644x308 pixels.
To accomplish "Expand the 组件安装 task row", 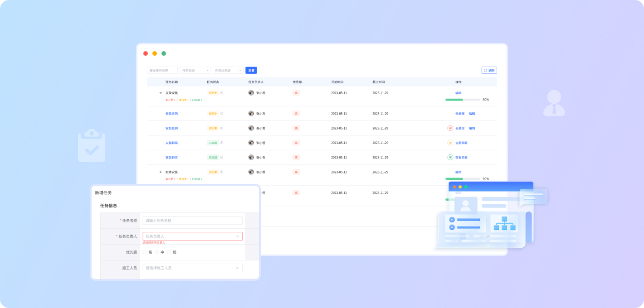I will [x=161, y=172].
